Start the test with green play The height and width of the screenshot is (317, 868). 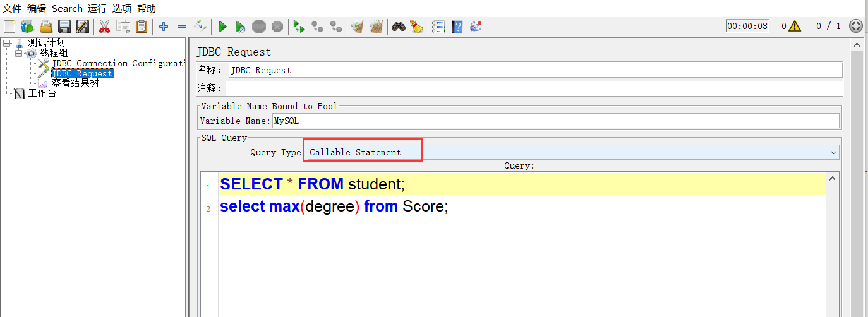tap(222, 27)
